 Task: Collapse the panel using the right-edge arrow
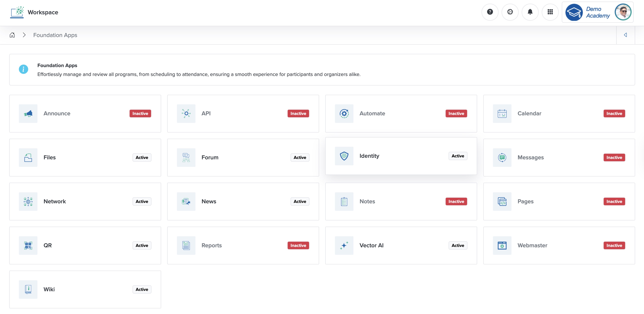626,35
